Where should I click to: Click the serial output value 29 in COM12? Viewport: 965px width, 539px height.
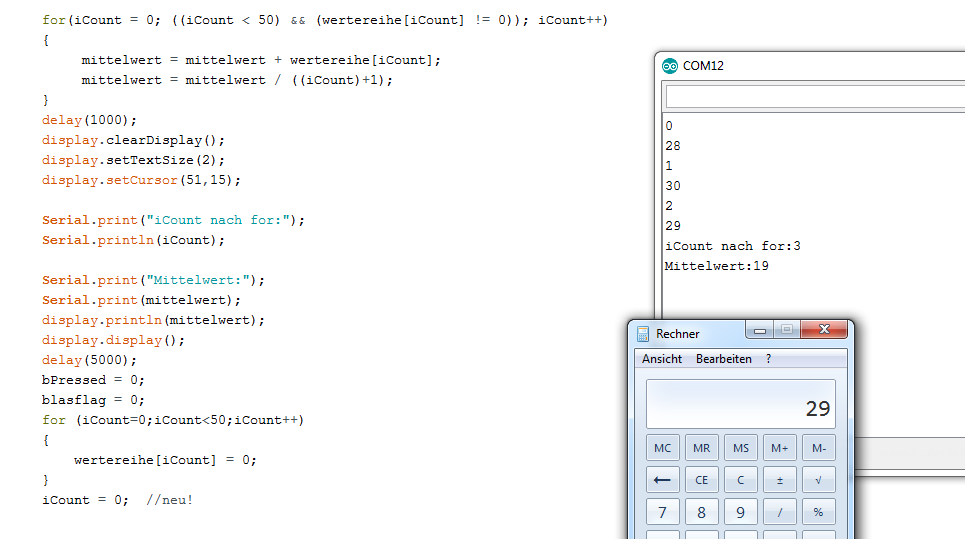point(673,226)
